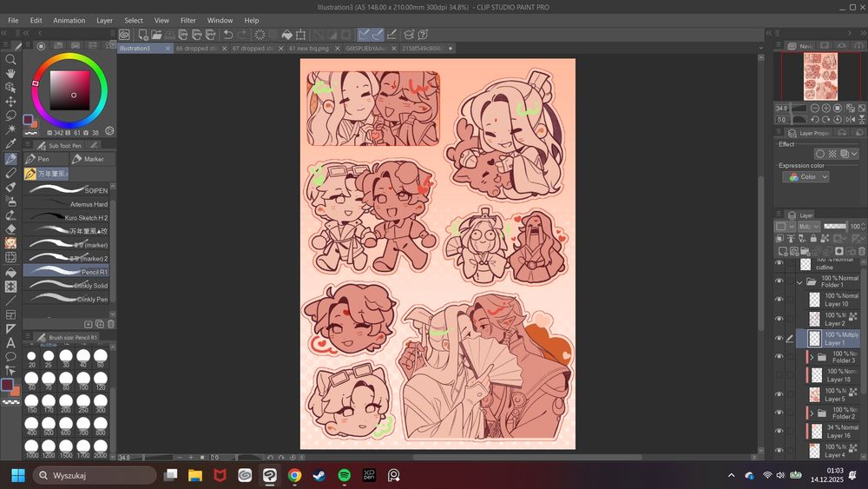Click the Open file folder icon
This screenshot has height=489, width=868.
(156, 35)
